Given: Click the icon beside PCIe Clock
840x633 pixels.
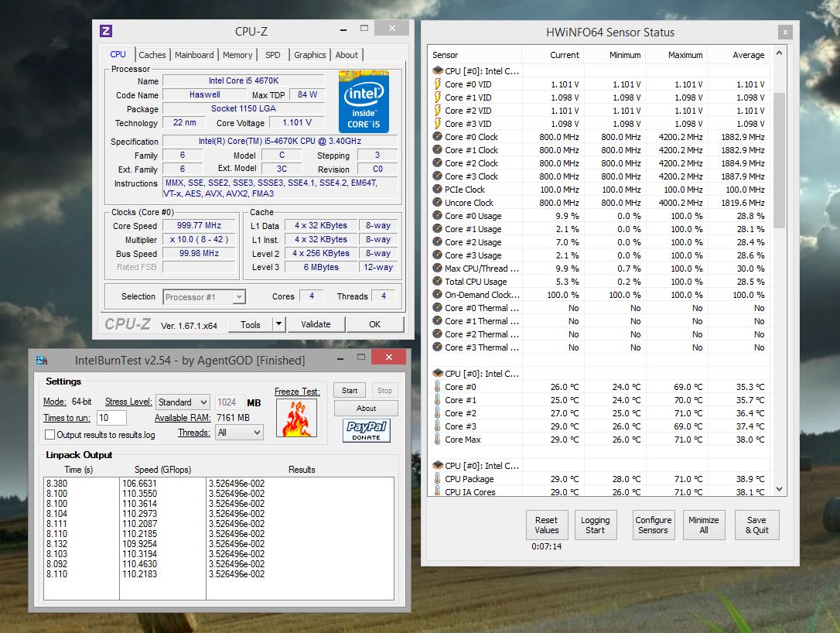Looking at the screenshot, I should tap(437, 189).
